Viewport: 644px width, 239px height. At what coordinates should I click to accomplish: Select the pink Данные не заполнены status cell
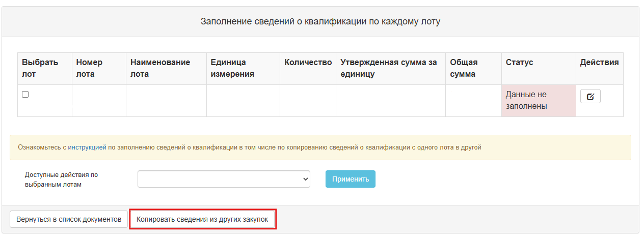tap(539, 101)
